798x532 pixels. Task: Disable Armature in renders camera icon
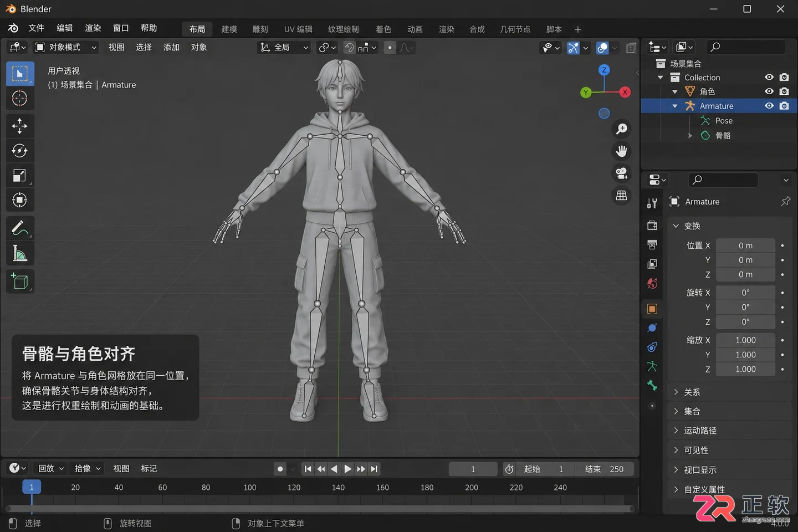pyautogui.click(x=784, y=105)
